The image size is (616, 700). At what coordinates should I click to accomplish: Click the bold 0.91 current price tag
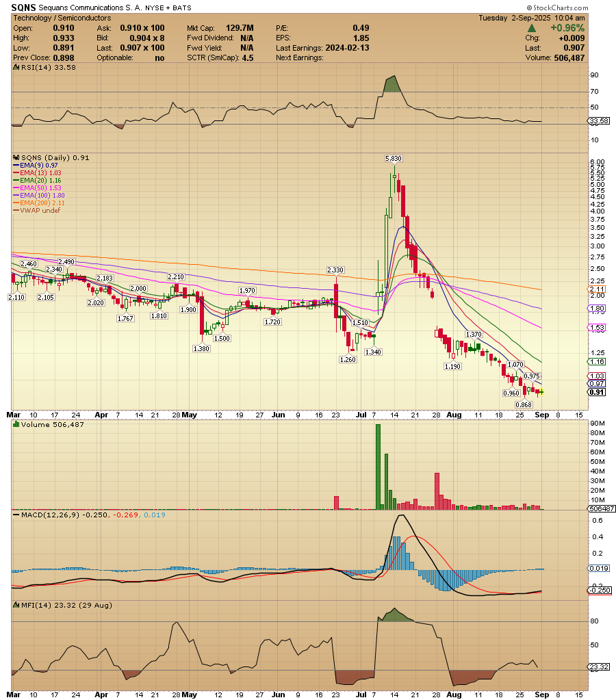pyautogui.click(x=598, y=392)
